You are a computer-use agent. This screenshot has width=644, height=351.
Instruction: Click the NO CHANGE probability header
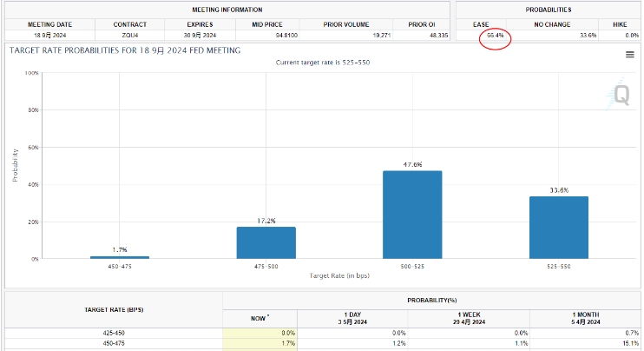(x=552, y=24)
